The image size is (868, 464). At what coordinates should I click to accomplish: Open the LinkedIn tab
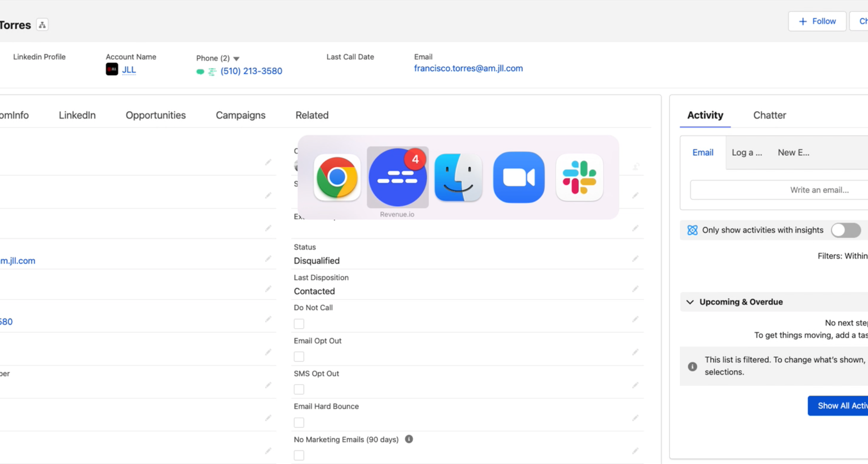click(x=77, y=115)
